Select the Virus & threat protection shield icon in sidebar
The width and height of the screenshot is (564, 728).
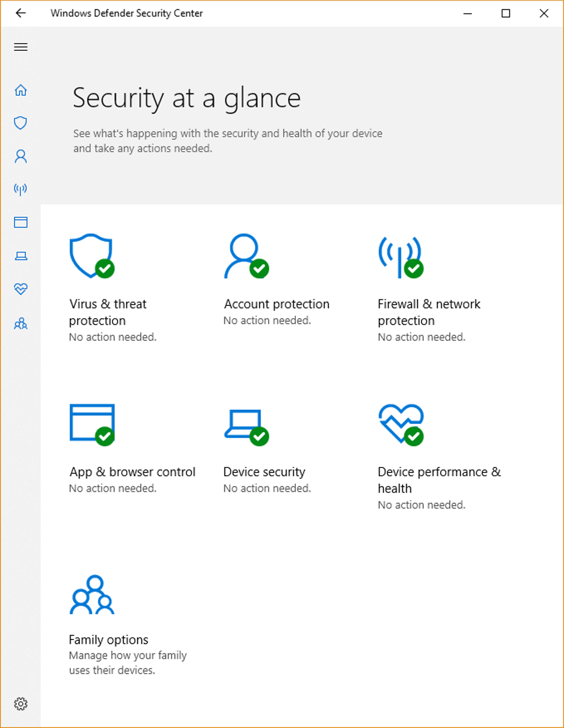coord(20,123)
